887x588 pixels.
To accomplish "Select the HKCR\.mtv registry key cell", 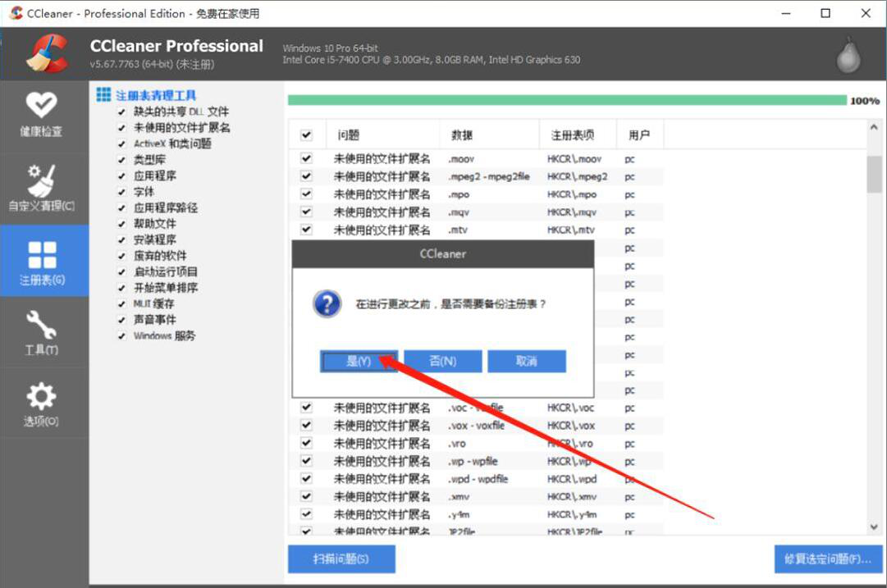I will click(x=570, y=230).
